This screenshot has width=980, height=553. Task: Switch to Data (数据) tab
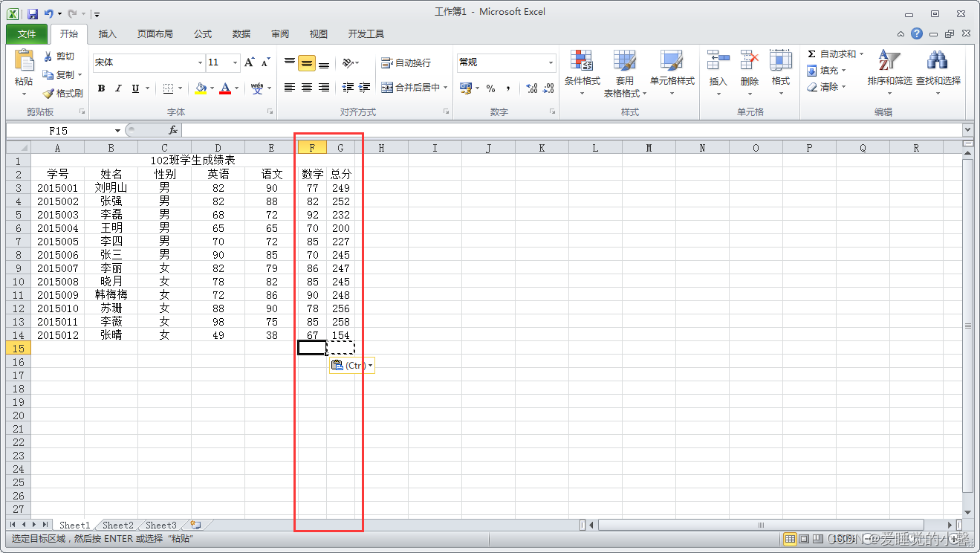pos(241,33)
